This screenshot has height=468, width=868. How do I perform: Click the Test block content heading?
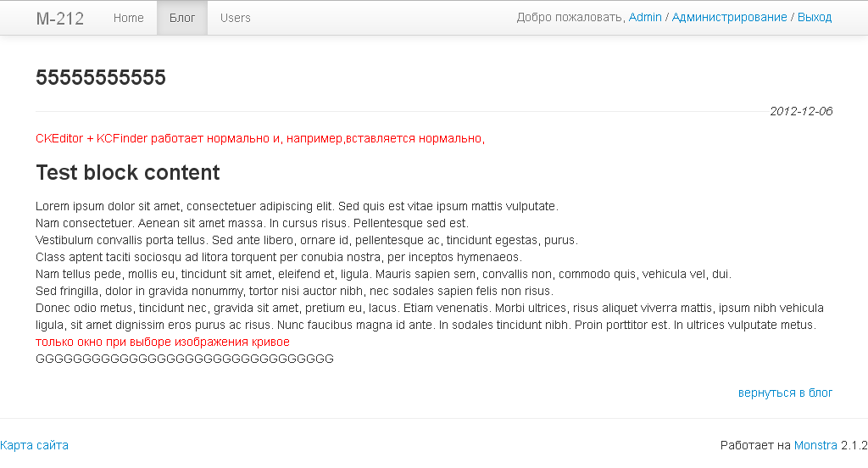[x=128, y=173]
